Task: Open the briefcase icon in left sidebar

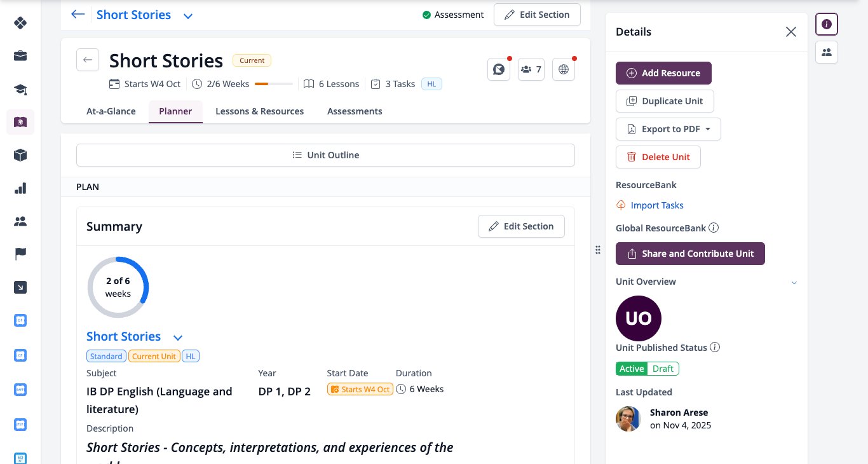Action: tap(20, 56)
